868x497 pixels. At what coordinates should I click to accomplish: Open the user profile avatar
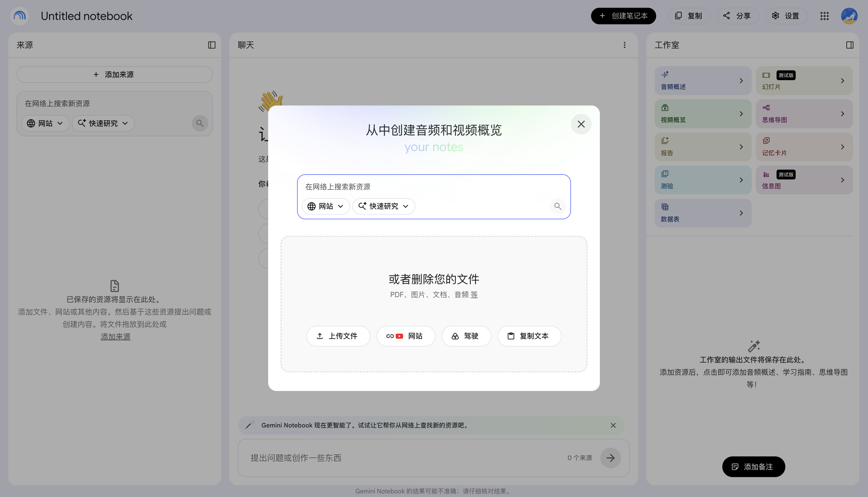(849, 16)
